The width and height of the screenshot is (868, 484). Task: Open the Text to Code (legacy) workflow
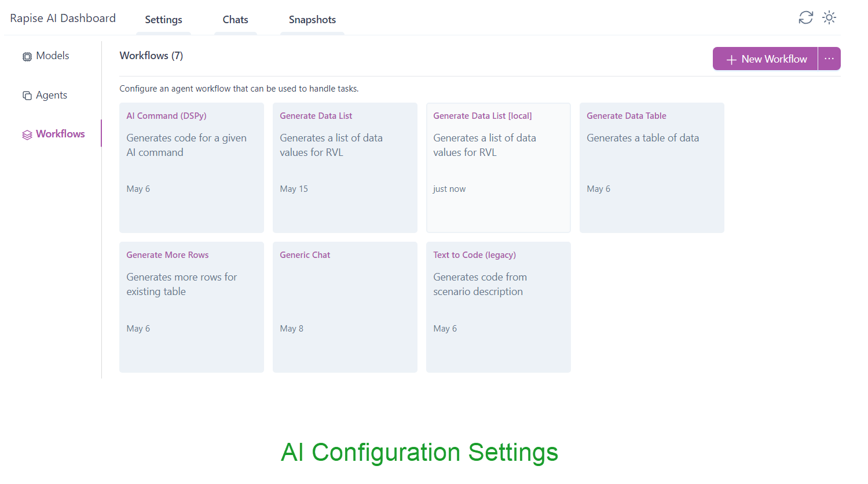[498, 307]
